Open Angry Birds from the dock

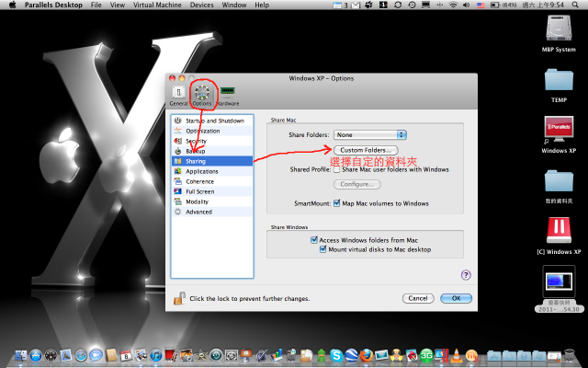click(412, 355)
